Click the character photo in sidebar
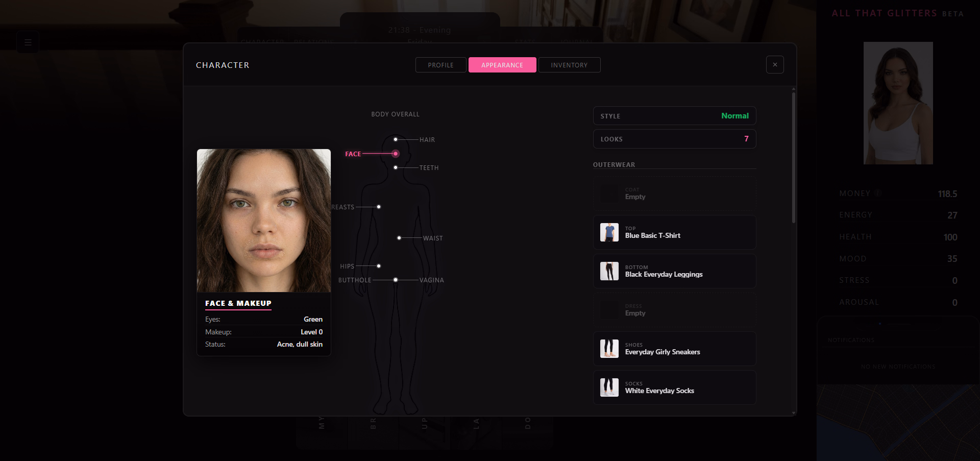This screenshot has width=980, height=461. point(898,103)
